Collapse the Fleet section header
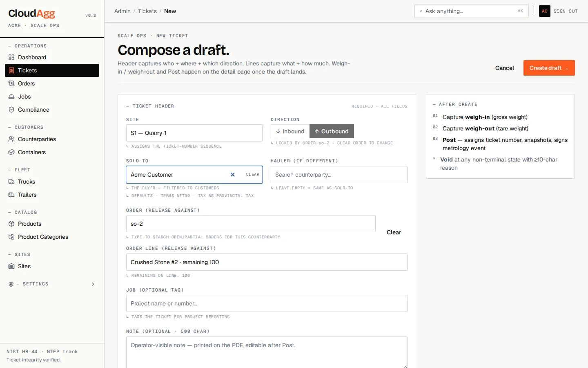Screen dimensions: 588x368 [19, 170]
